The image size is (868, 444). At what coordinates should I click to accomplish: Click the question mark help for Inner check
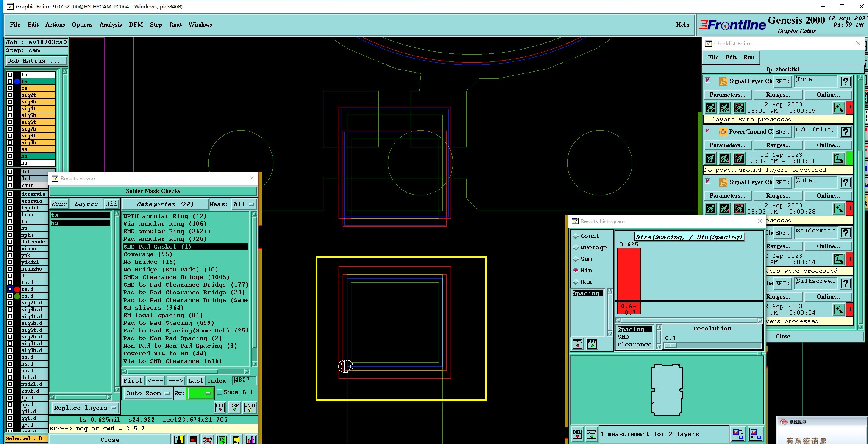tap(846, 81)
